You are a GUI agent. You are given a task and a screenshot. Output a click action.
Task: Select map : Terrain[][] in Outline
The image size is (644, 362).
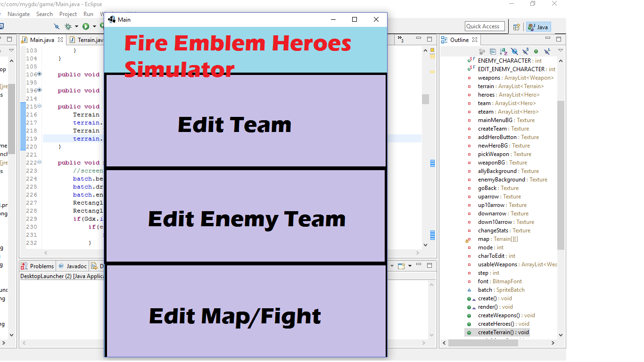tap(498, 239)
